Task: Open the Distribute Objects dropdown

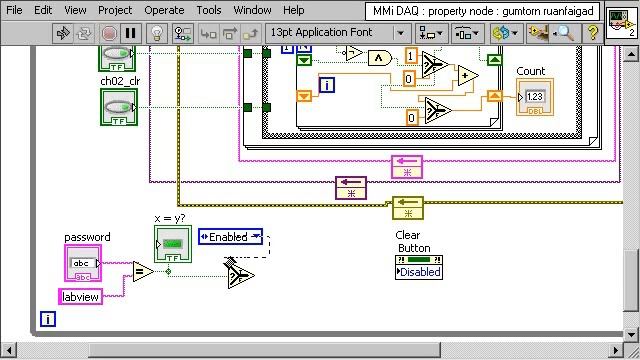Action: (x=467, y=33)
